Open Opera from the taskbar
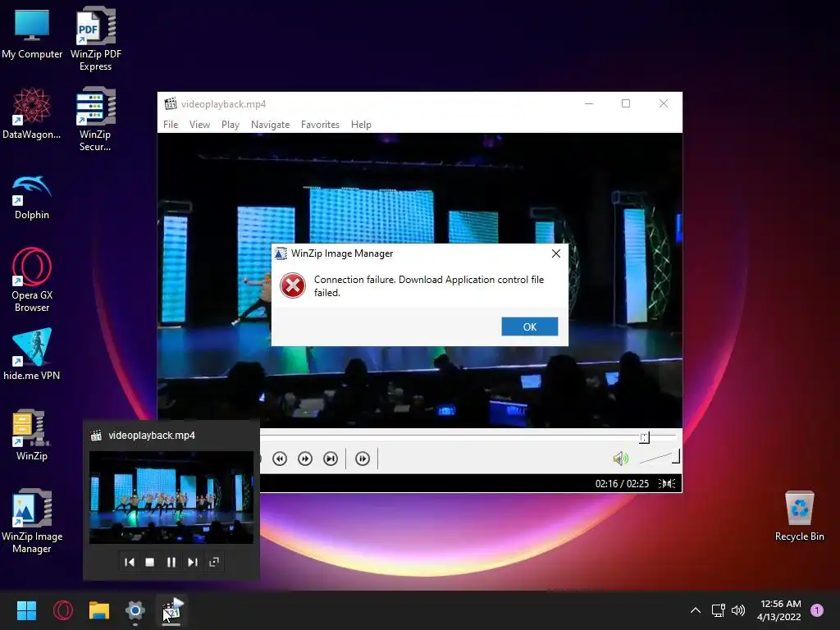 (x=62, y=610)
